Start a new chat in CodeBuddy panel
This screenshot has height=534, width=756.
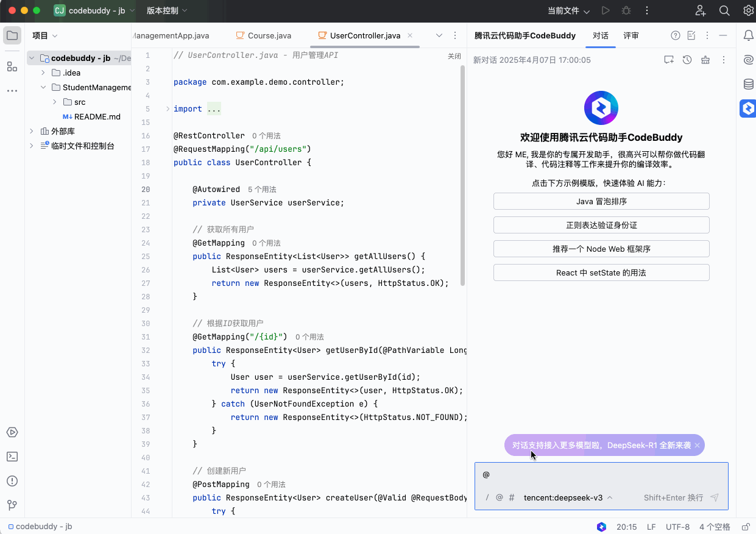[668, 59]
